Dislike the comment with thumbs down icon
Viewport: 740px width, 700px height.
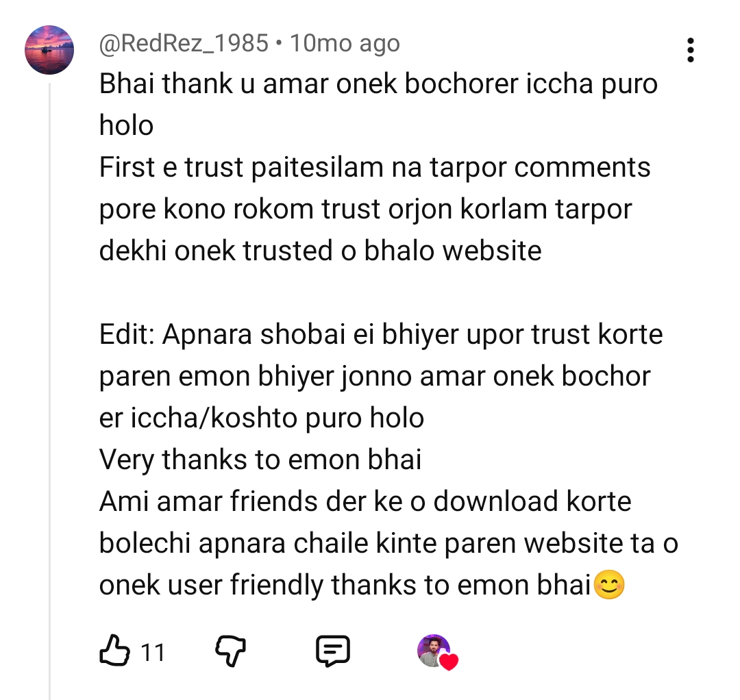(230, 651)
